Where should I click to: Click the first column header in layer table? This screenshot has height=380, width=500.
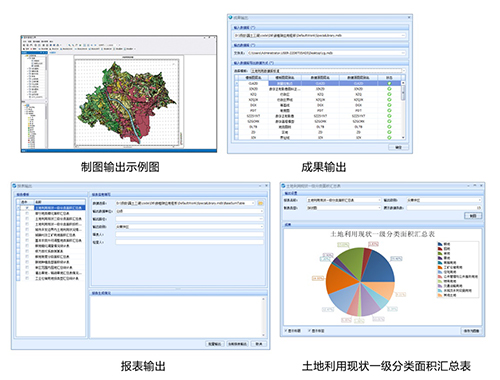[253, 78]
